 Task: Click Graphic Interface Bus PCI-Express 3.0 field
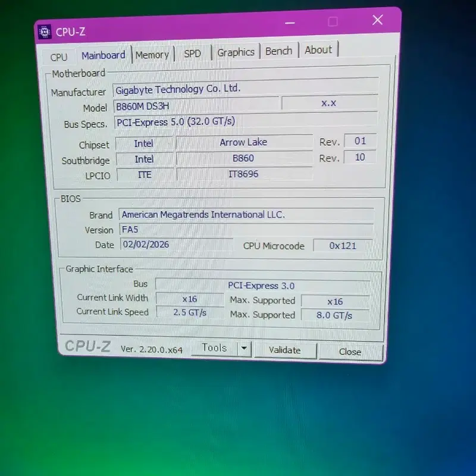(x=262, y=286)
